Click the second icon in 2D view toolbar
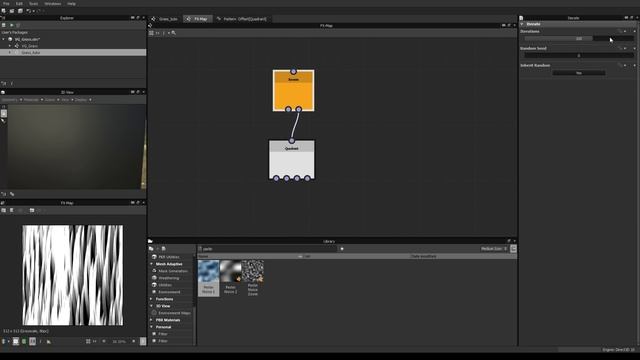This screenshot has width=640, height=360. point(12,210)
